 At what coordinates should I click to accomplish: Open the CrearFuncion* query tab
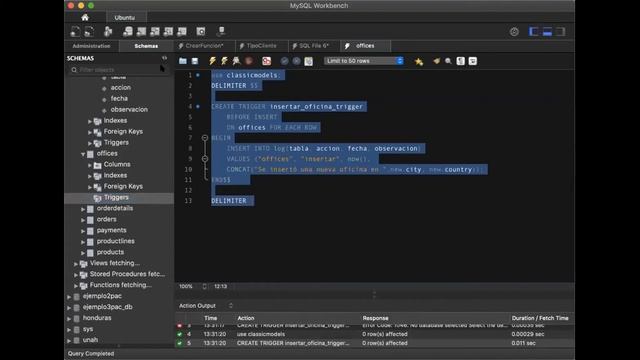point(204,46)
